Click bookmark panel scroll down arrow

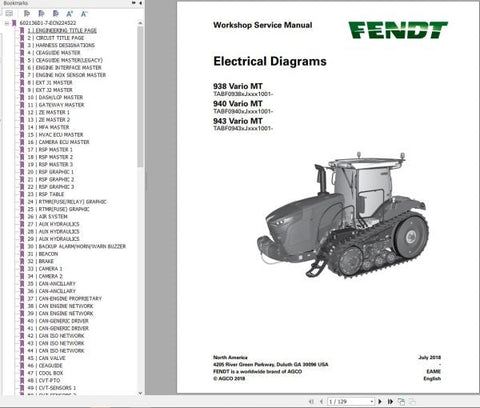(x=140, y=393)
